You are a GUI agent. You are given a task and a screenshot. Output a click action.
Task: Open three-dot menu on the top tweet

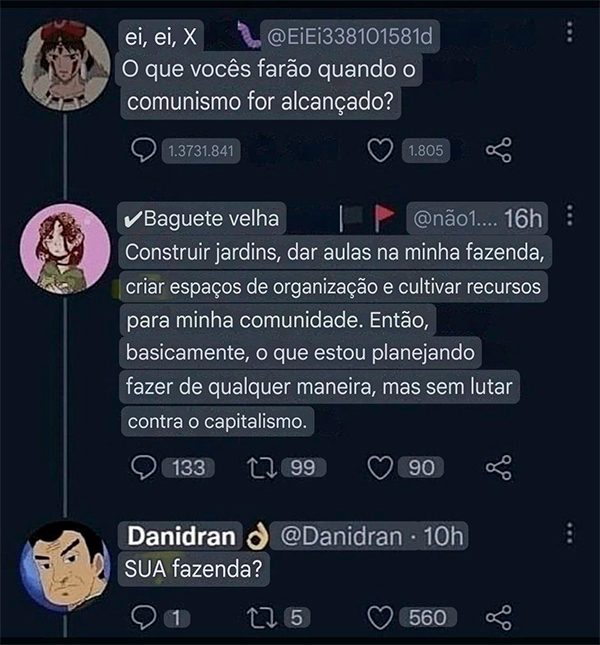(x=570, y=32)
